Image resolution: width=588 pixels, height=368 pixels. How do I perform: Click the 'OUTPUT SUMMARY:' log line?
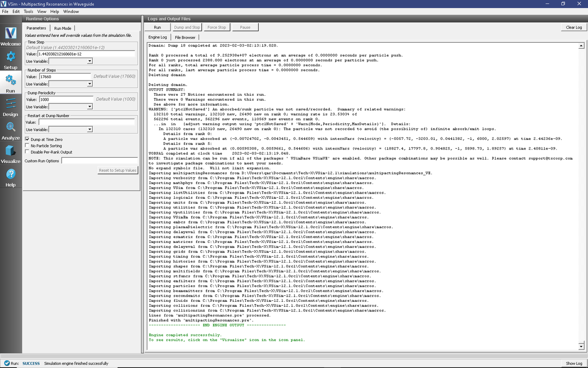point(167,90)
